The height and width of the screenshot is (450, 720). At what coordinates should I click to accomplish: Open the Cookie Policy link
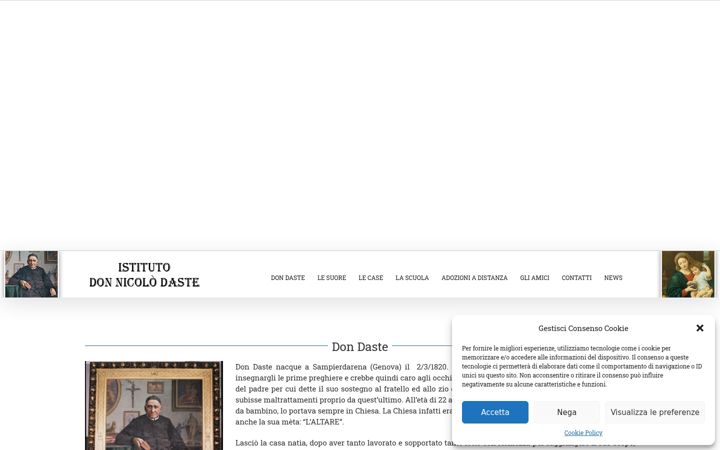point(583,433)
